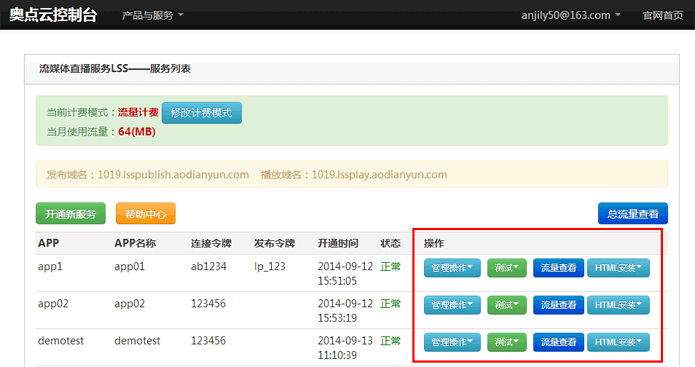Open the 产品与服务 dropdown menu

(x=152, y=16)
